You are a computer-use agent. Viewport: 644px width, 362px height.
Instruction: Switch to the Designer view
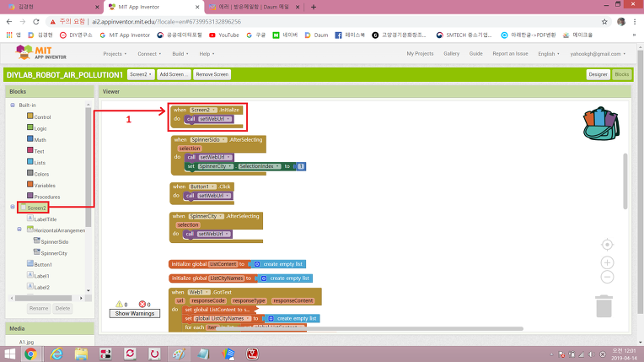(598, 74)
